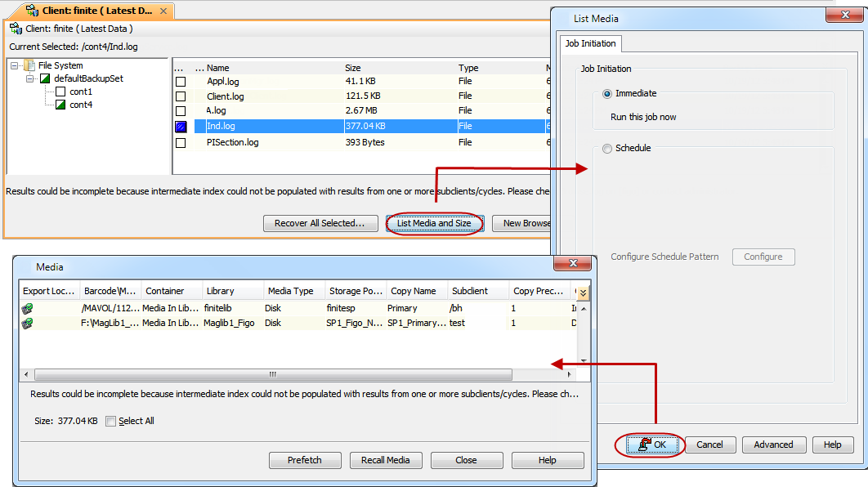The height and width of the screenshot is (487, 868).
Task: Click the media icon in the finitelib row
Action: point(27,308)
